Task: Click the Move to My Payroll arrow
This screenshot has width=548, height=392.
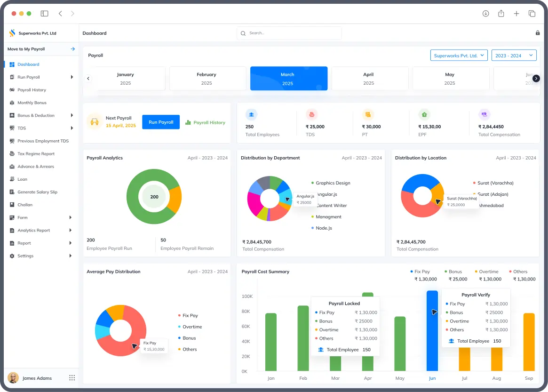Action: coord(73,49)
